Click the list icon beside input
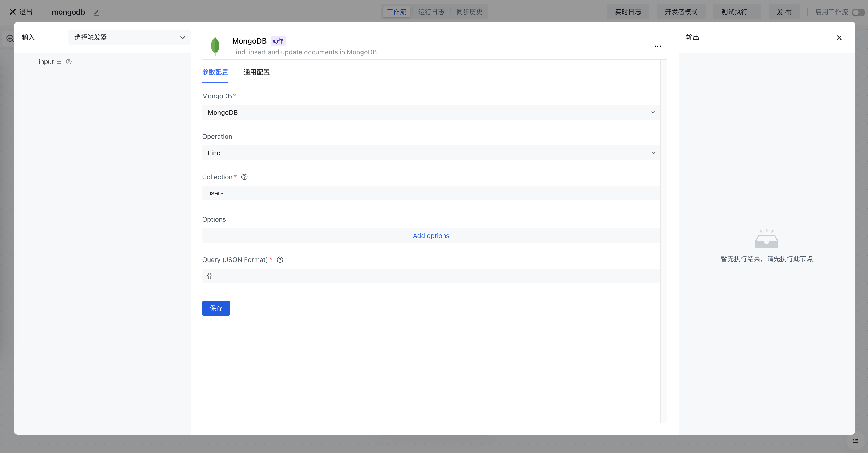 (x=59, y=62)
